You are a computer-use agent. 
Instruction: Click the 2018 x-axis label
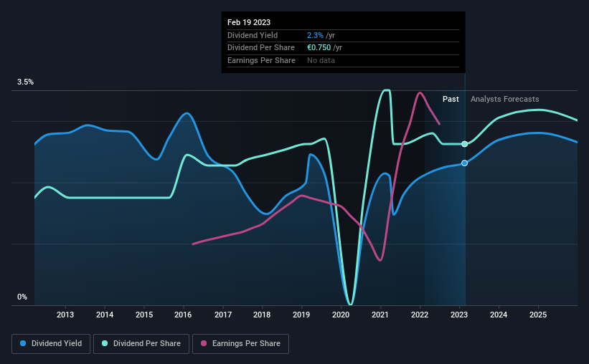(262, 315)
